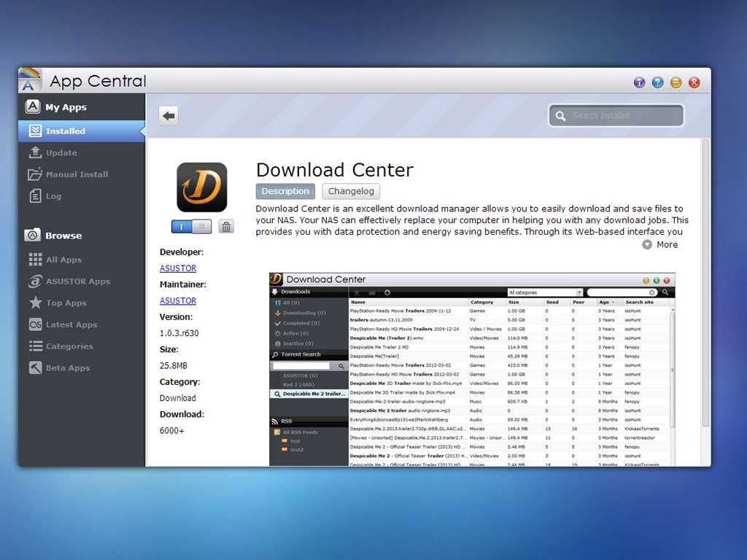Click the Update upload icon

35,152
